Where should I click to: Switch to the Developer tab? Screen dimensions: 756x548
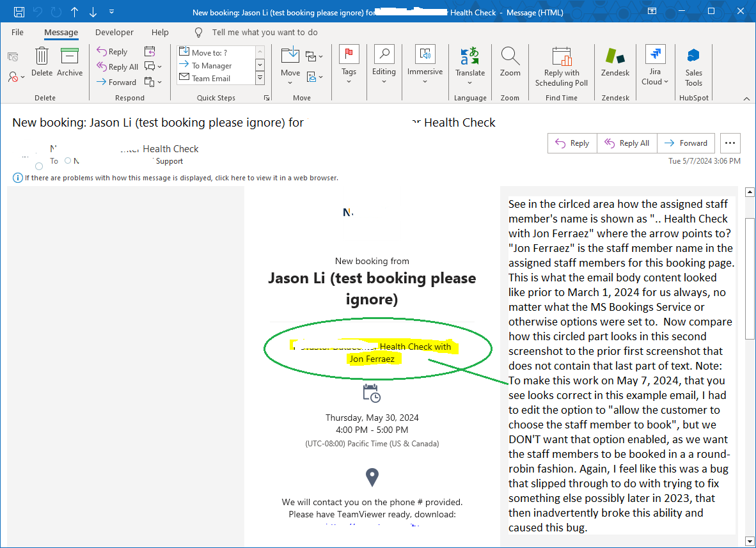pyautogui.click(x=114, y=33)
